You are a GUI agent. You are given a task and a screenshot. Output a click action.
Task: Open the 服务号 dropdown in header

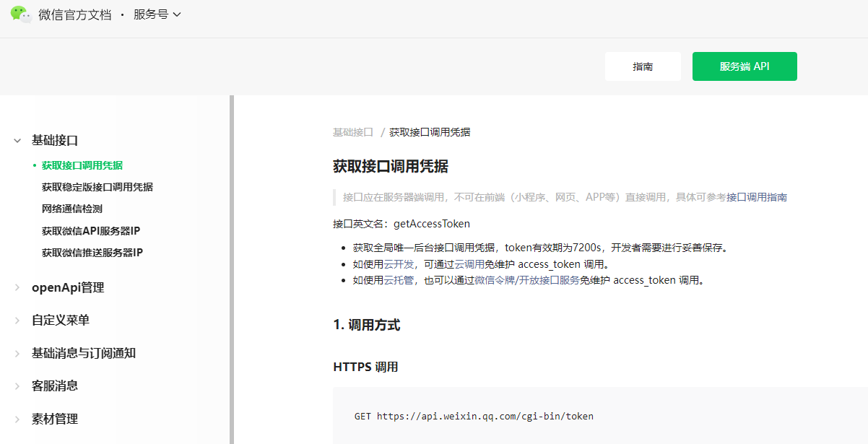[x=157, y=14]
